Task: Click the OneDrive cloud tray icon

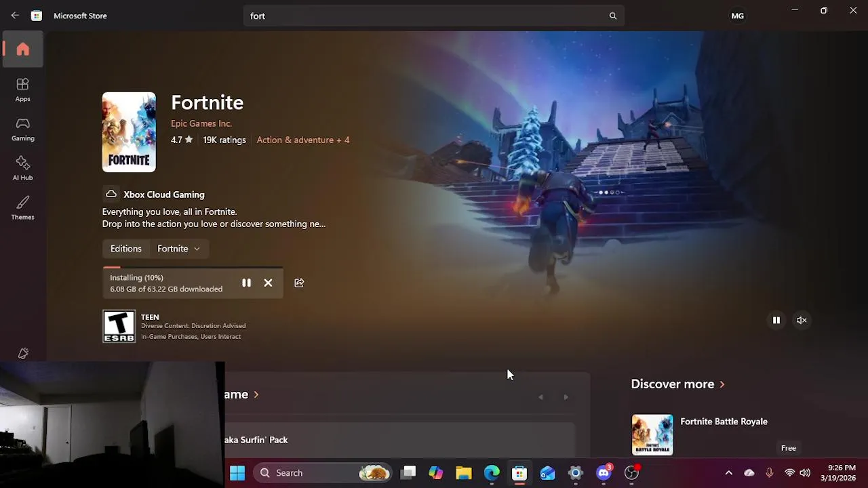Action: [x=749, y=472]
